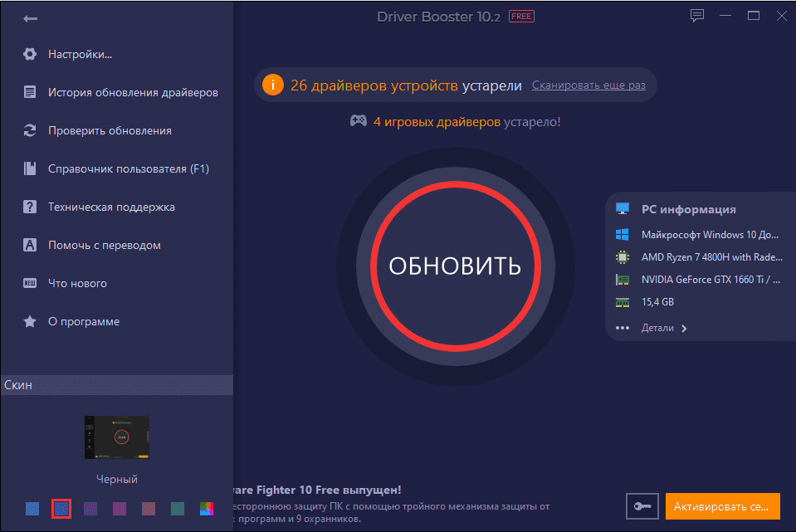Click the Windows logo icon in PC info

tap(623, 235)
